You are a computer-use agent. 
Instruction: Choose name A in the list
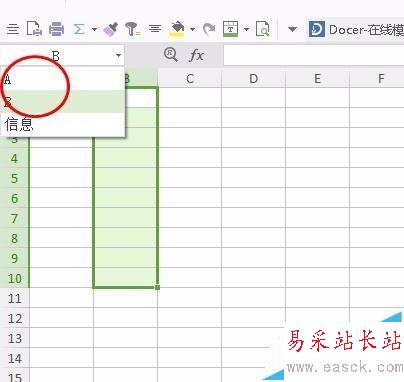(63, 80)
